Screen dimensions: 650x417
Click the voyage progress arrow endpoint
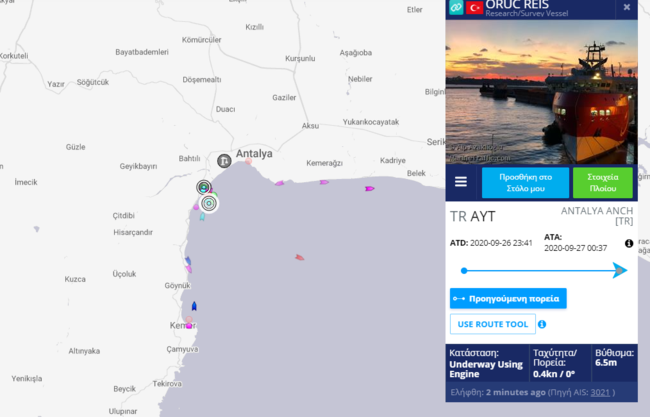[x=620, y=270]
